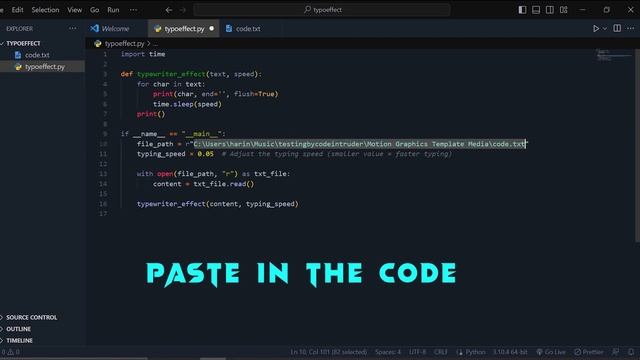640x360 pixels.
Task: Click the Python icon on typoeffect.py tab
Action: pyautogui.click(x=158, y=28)
